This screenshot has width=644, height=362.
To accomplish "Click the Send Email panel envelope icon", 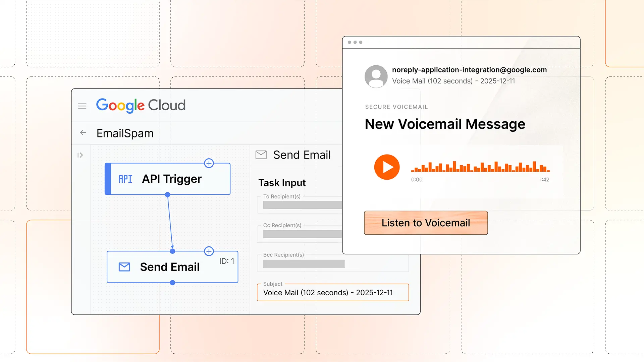I will 261,155.
